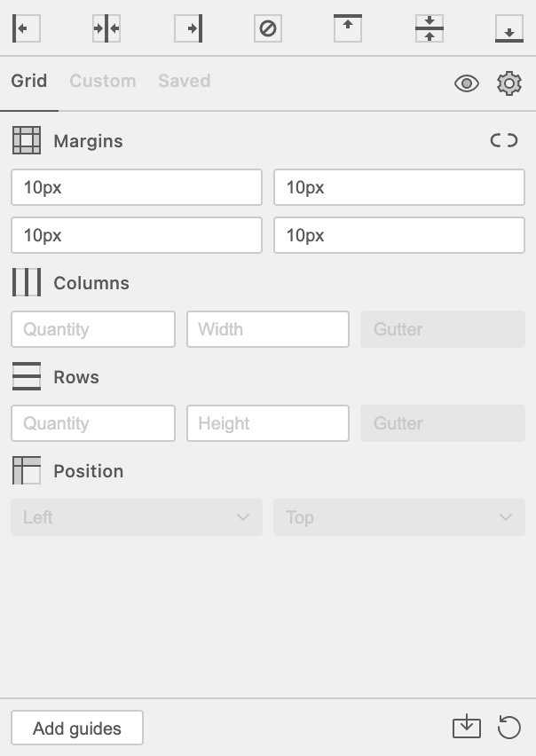This screenshot has height=756, width=536.
Task: Open settings gear icon
Action: pos(508,83)
